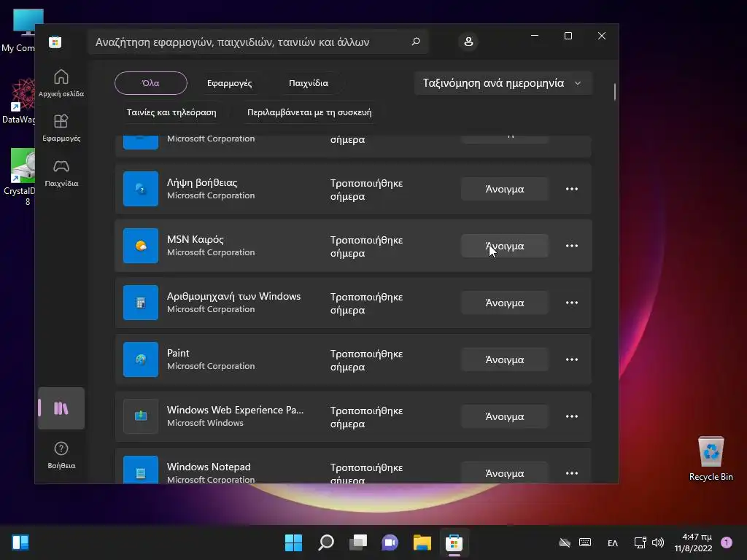Click the Windows Web Experience Pack icon
The height and width of the screenshot is (560, 747).
141,416
